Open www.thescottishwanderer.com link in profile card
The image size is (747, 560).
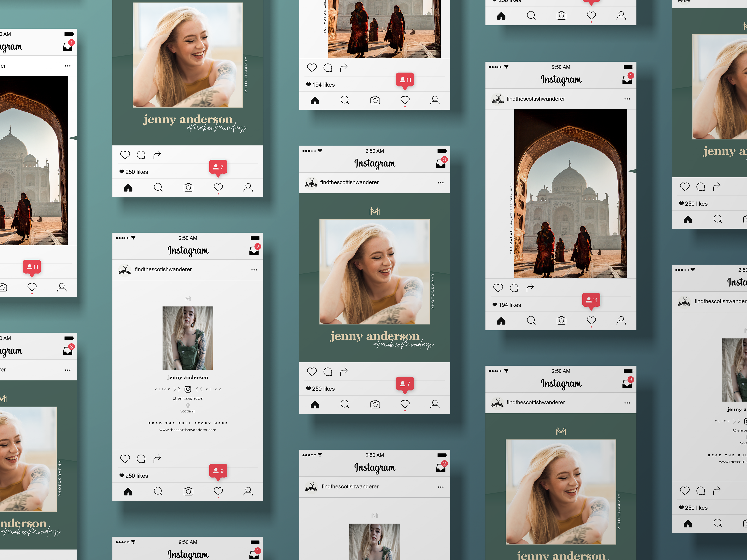coord(188,430)
